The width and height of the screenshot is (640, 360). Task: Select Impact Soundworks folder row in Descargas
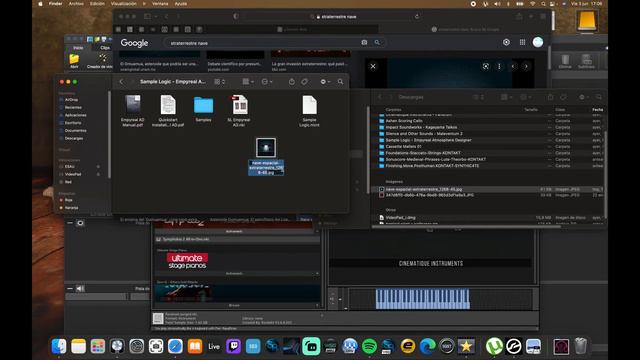[488, 127]
